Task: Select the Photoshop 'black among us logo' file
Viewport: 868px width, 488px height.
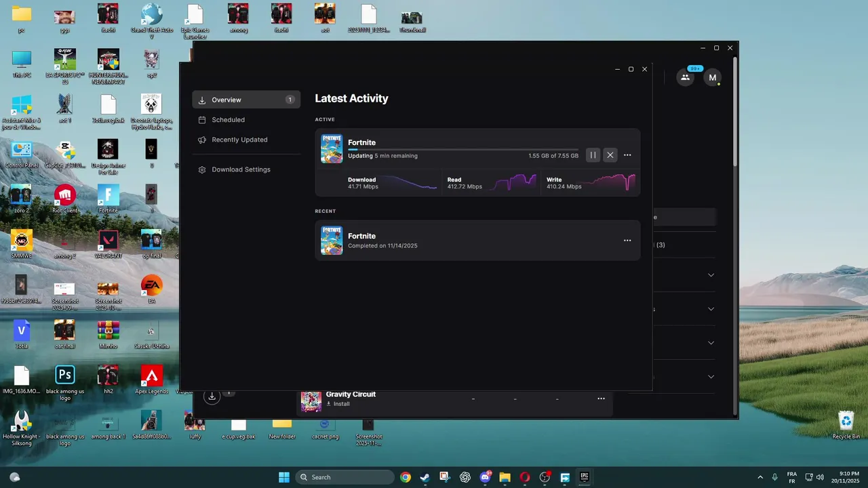Action: click(65, 383)
